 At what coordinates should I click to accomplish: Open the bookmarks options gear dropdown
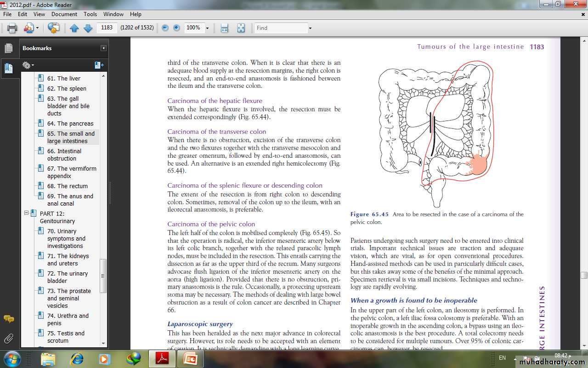tap(28, 65)
